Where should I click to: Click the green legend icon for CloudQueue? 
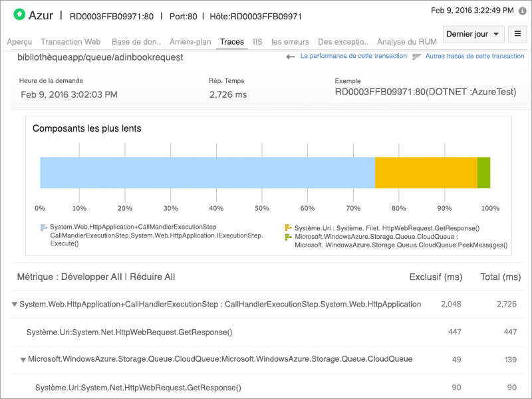click(x=288, y=237)
